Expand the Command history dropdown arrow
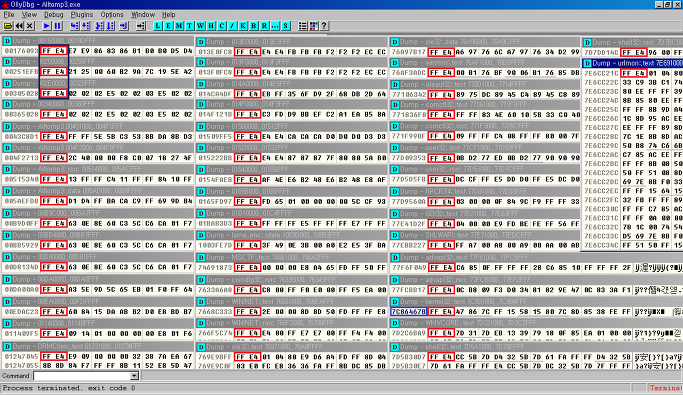Screen dimensions: 683x395 [135, 376]
